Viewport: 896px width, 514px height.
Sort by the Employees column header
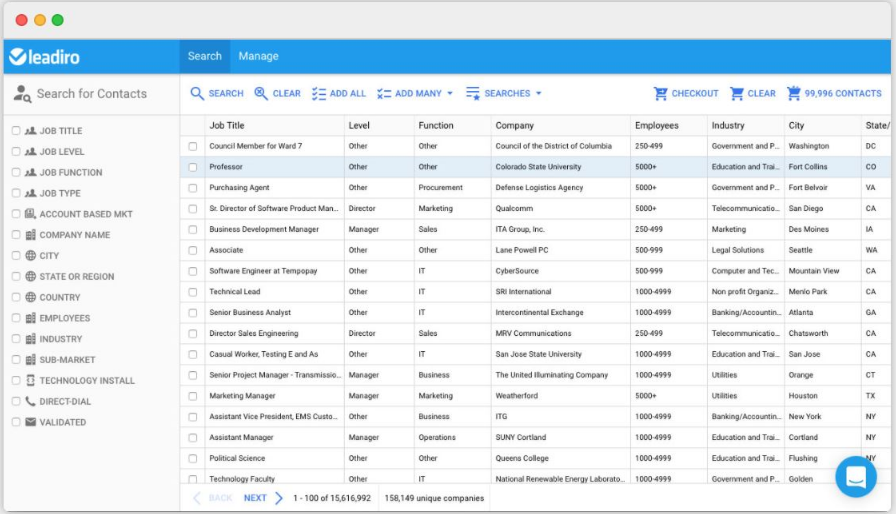pyautogui.click(x=656, y=126)
